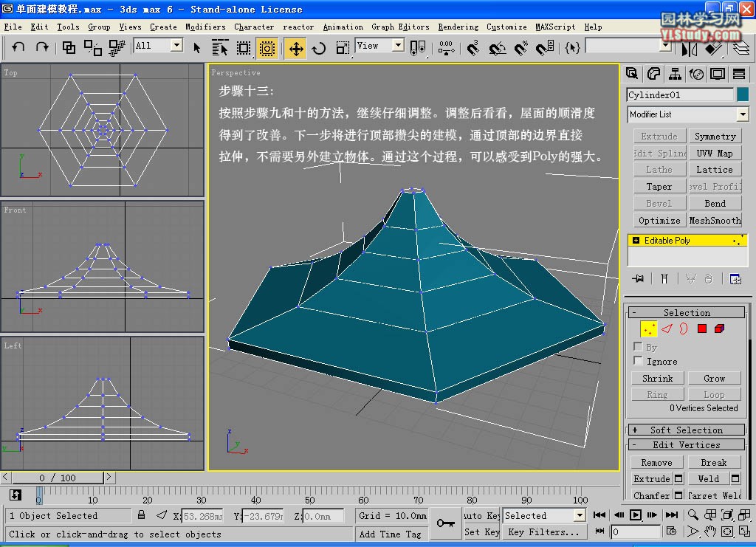Toggle the Auto Key button
This screenshot has height=547, width=756.
481,515
